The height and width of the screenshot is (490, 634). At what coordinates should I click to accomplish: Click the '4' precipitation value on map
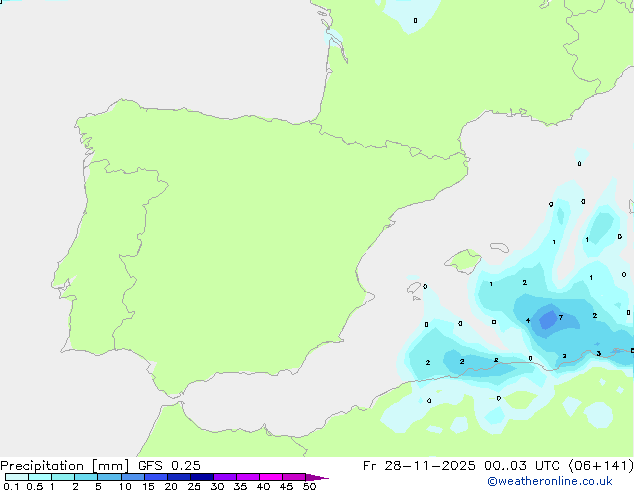(x=528, y=321)
